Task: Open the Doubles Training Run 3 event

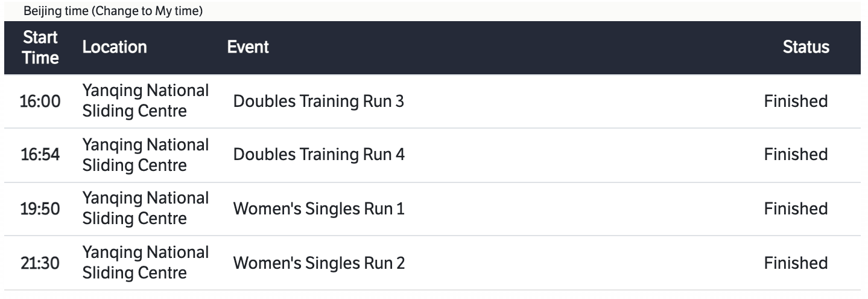Action: 318,101
